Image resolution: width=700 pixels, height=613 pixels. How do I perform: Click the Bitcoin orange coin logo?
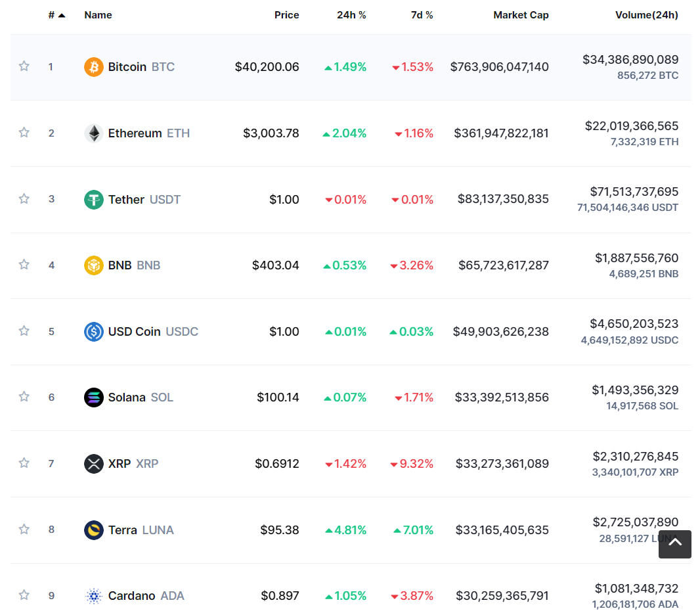(94, 67)
